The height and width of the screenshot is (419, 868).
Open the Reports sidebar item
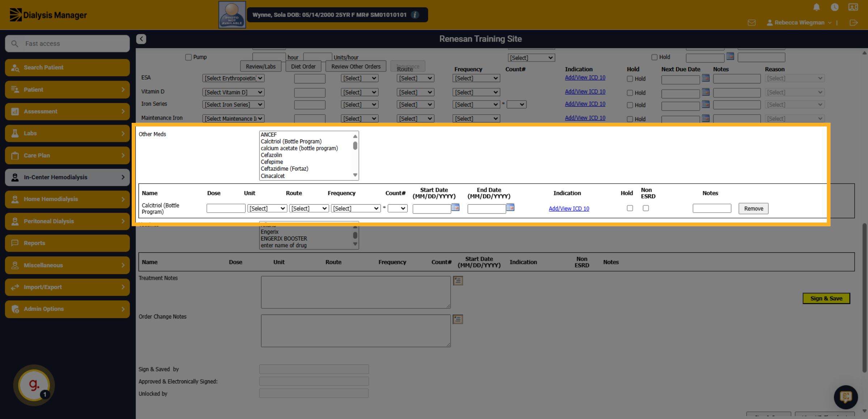click(67, 243)
